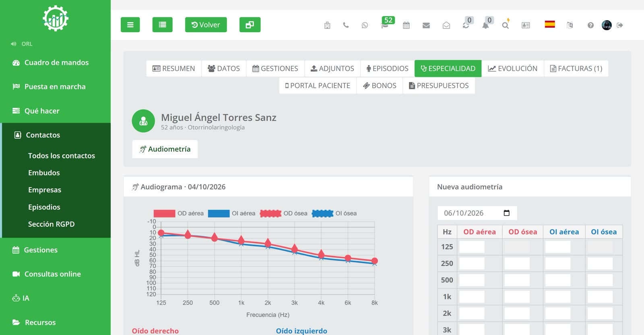Switch to the EVOLUCIÓN tab
The height and width of the screenshot is (335, 644).
pyautogui.click(x=512, y=68)
